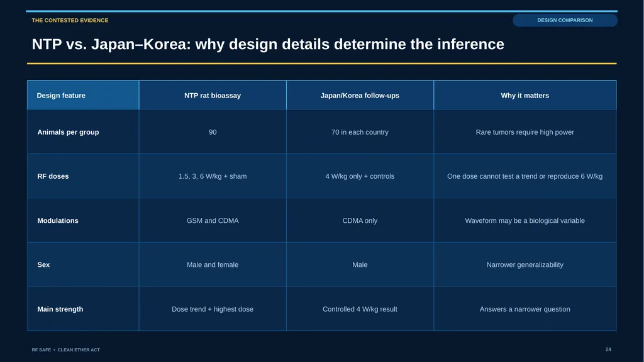Image resolution: width=644 pixels, height=362 pixels.
Task: Click the '4 W/kg only + controls' cell
Action: [x=360, y=176]
